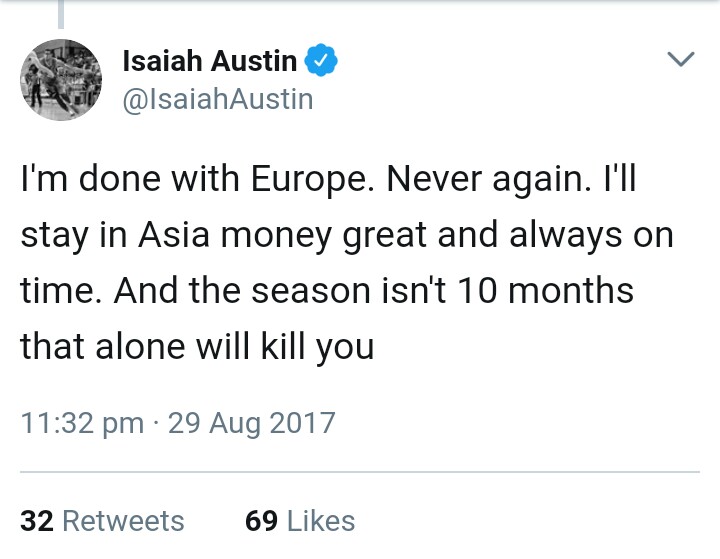Image resolution: width=720 pixels, height=559 pixels.
Task: Click the bold number 69
Action: pos(261,521)
